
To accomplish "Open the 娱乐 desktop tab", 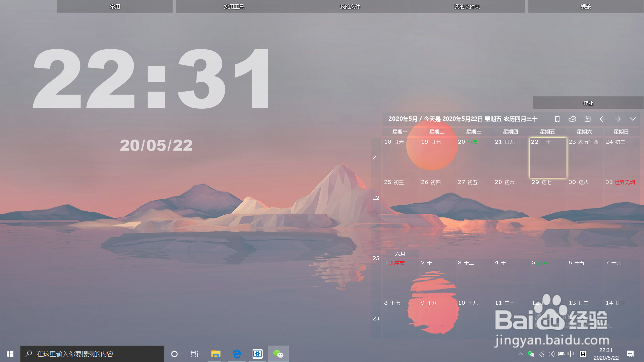I will [586, 6].
